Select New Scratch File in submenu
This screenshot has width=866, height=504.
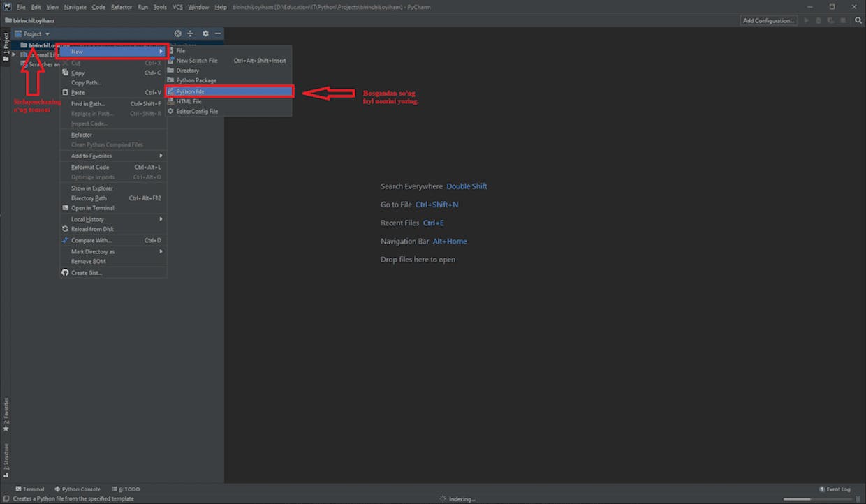coord(228,61)
